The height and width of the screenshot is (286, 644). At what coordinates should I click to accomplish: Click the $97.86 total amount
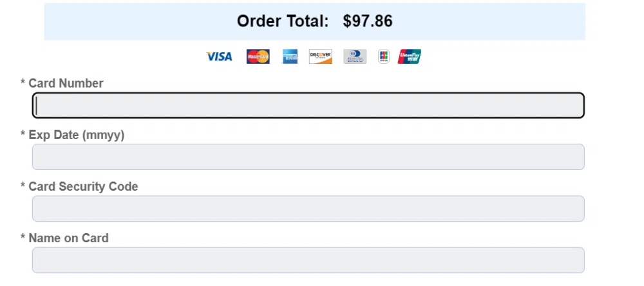coord(368,21)
